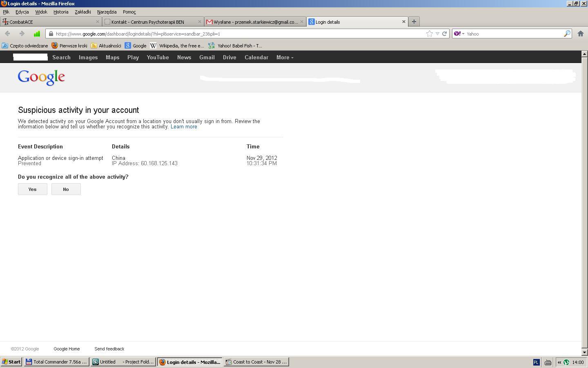Click the page vertical scrollbar down arrow
The width and height of the screenshot is (588, 368).
(584, 352)
